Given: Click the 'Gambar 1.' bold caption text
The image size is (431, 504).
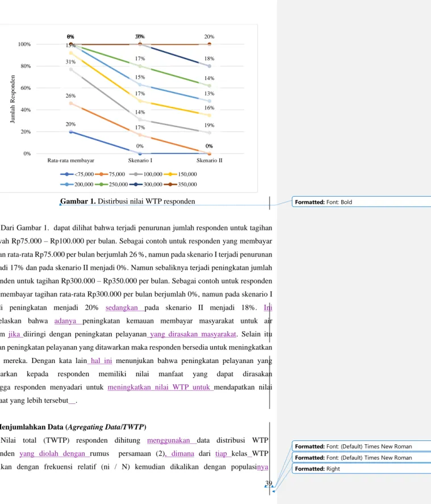Looking at the screenshot, I should (78, 202).
